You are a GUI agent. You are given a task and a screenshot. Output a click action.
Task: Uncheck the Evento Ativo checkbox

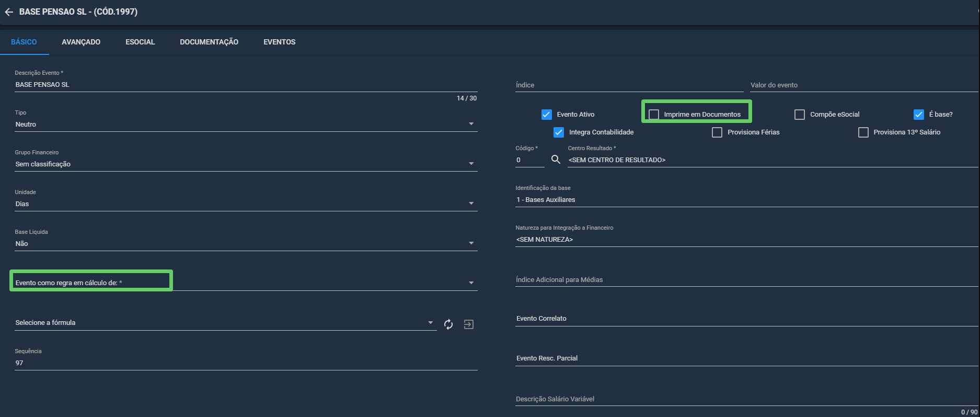[547, 115]
